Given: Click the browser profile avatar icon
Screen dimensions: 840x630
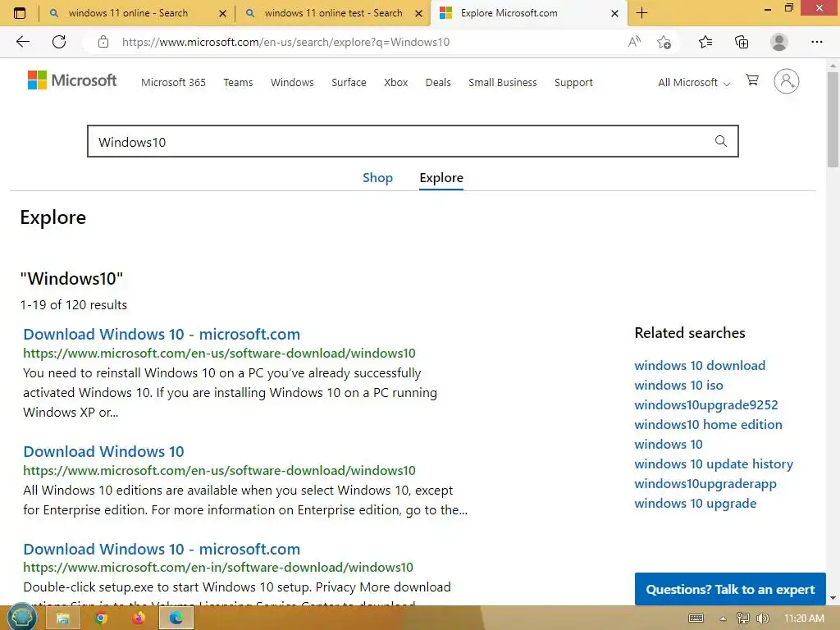Looking at the screenshot, I should point(779,42).
